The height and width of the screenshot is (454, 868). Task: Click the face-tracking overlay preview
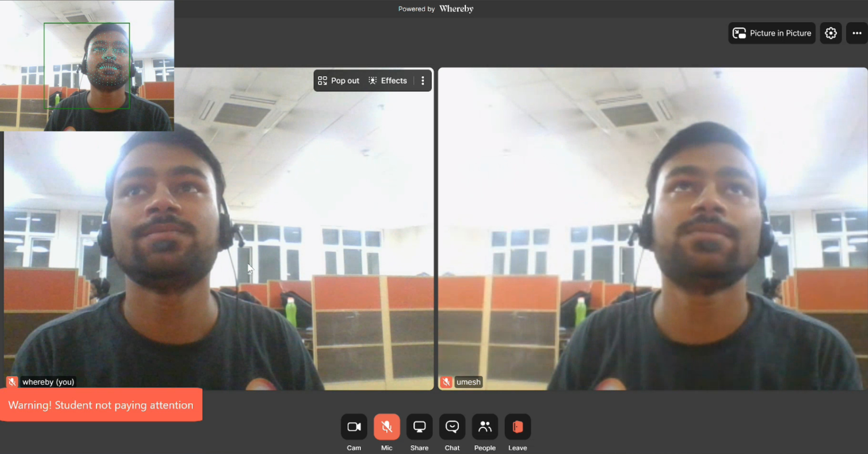[87, 66]
